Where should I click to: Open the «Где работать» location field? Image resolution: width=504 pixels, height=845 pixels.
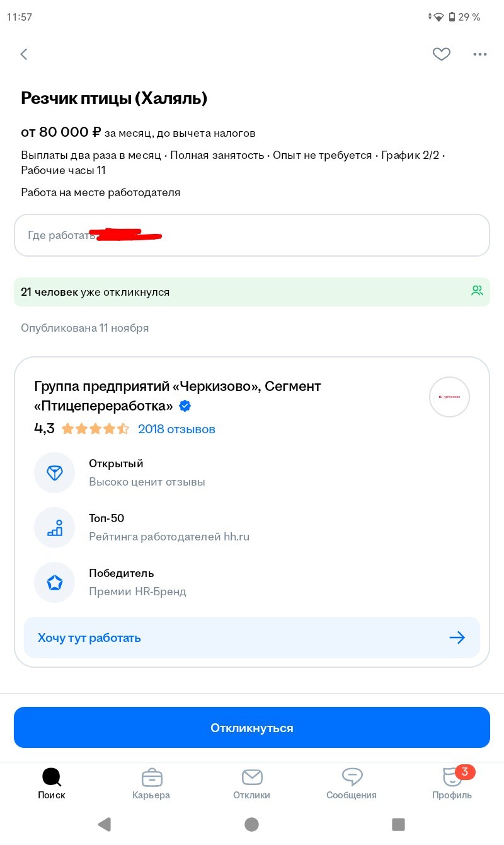pos(251,235)
